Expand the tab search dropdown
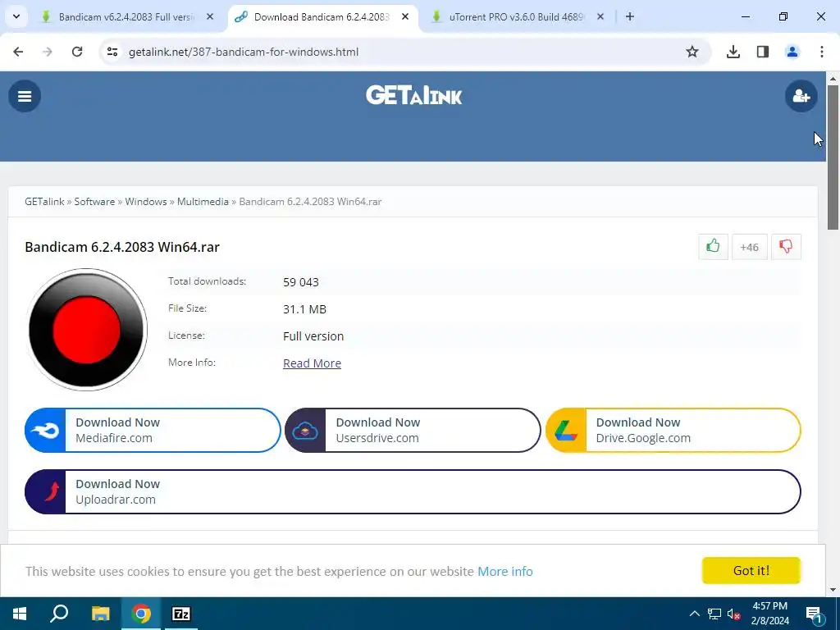This screenshot has width=840, height=630. [16, 16]
